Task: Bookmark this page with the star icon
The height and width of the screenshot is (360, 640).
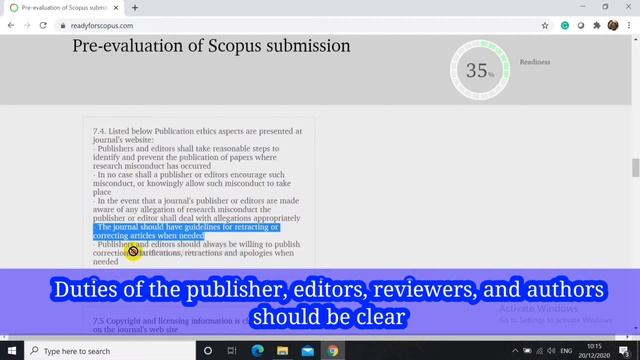Action: coord(545,25)
